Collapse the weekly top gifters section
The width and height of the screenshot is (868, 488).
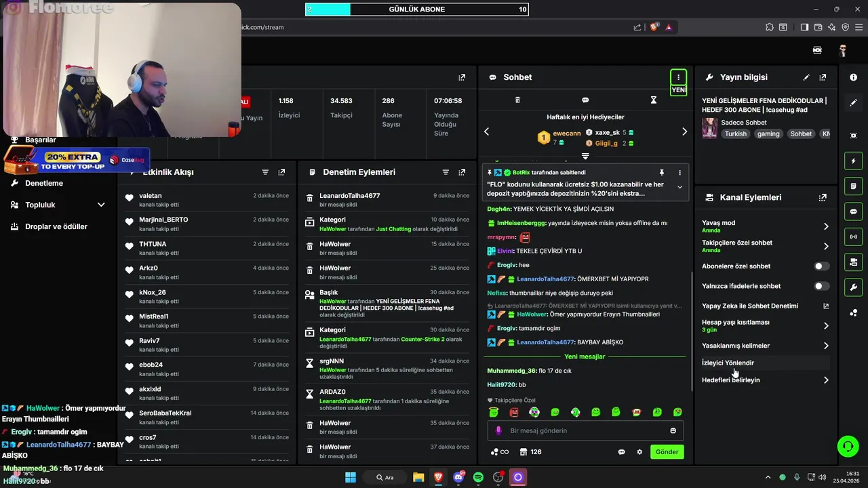tap(585, 157)
